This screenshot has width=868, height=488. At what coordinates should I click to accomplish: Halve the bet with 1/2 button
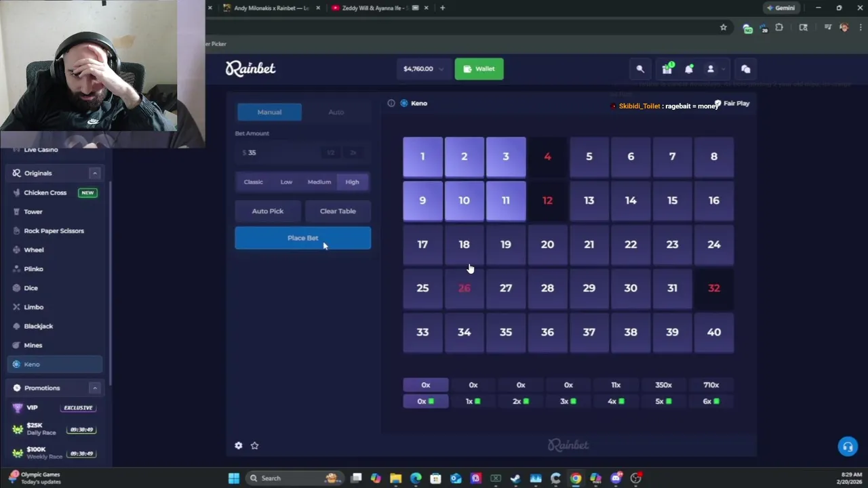click(331, 152)
